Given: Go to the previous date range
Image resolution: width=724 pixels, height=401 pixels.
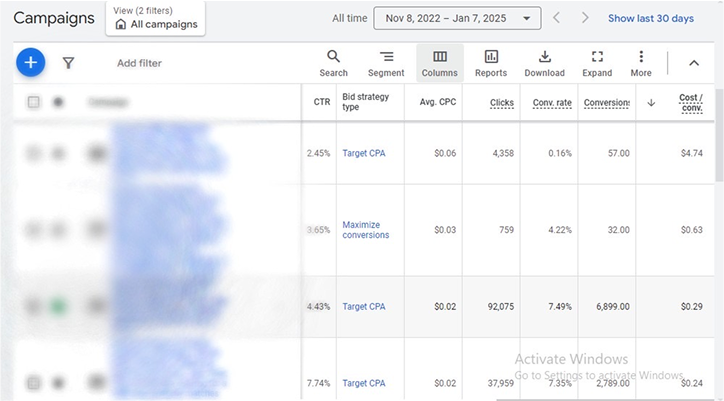Looking at the screenshot, I should [x=558, y=18].
